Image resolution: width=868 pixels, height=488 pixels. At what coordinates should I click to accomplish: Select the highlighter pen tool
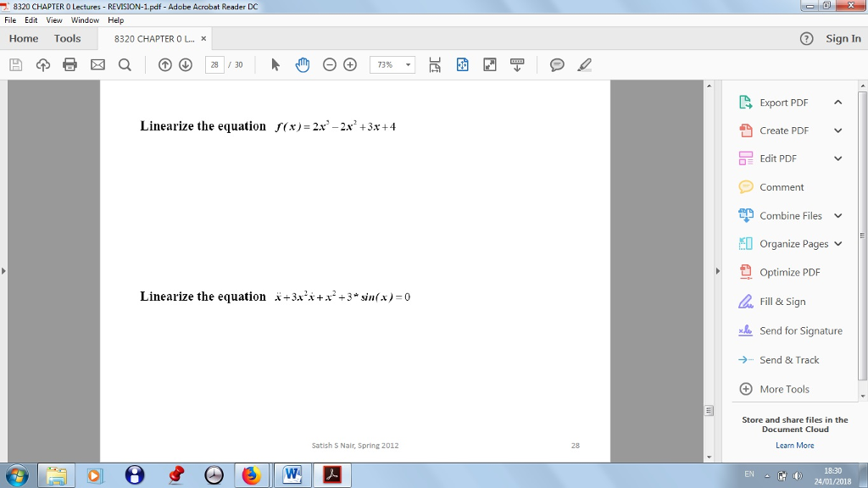coord(584,64)
